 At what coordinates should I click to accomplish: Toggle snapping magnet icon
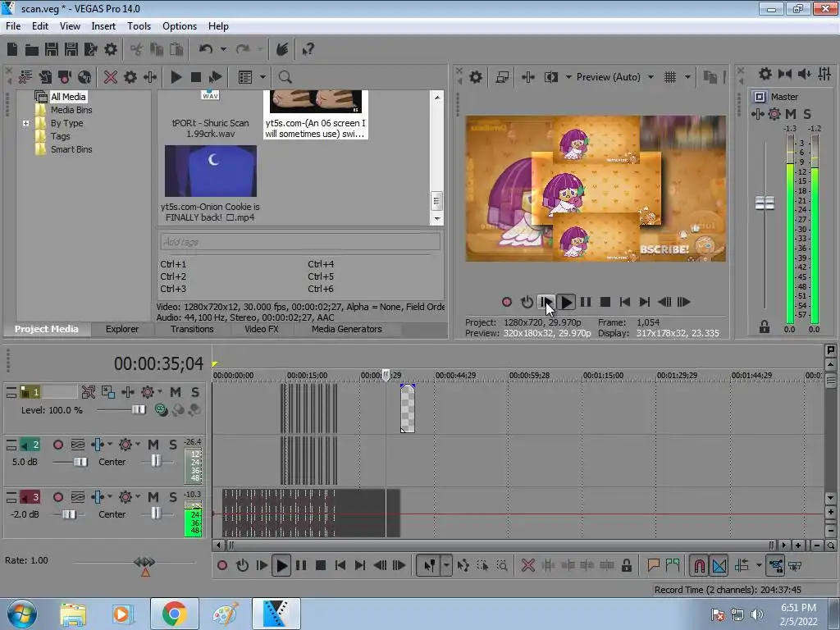[699, 565]
